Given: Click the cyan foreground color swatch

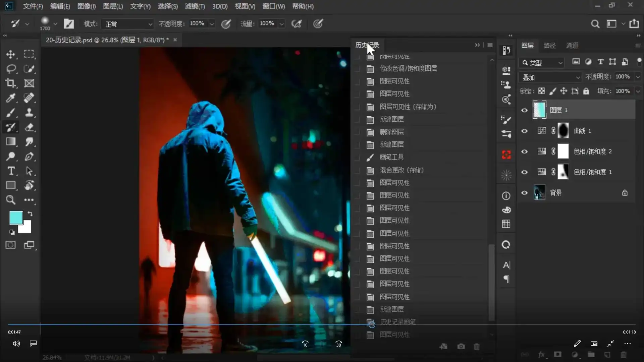Looking at the screenshot, I should [x=15, y=217].
